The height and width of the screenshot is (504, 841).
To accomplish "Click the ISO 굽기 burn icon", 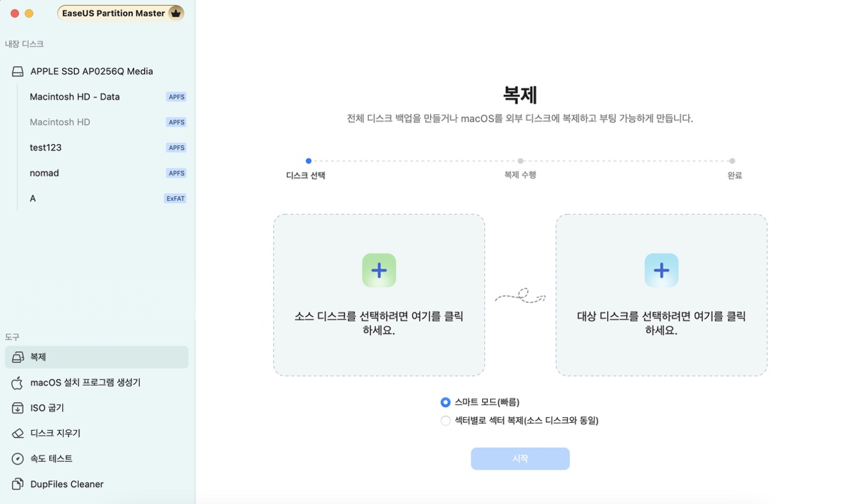I will coord(18,408).
